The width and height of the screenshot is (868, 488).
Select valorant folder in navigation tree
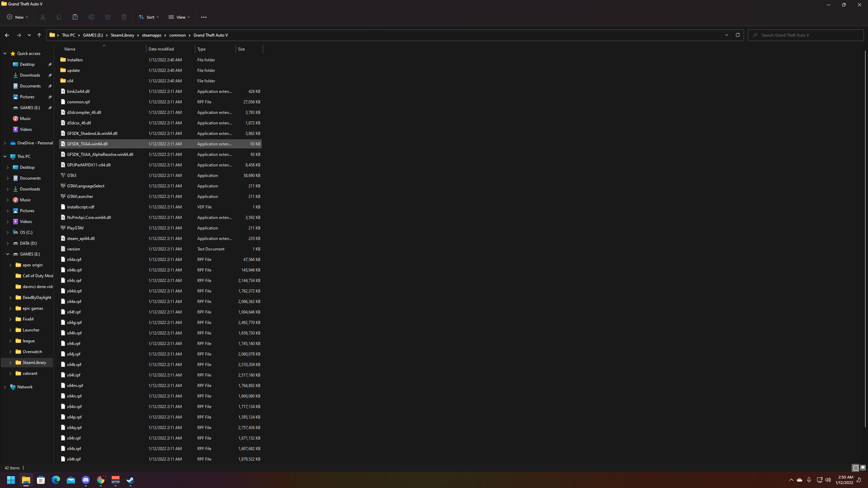tap(30, 373)
